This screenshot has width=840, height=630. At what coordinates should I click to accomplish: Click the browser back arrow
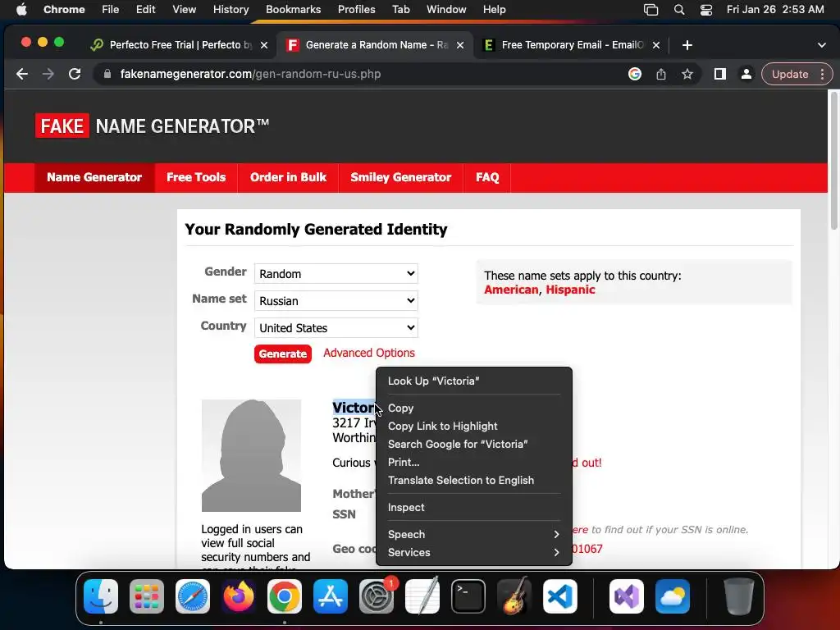pyautogui.click(x=22, y=74)
